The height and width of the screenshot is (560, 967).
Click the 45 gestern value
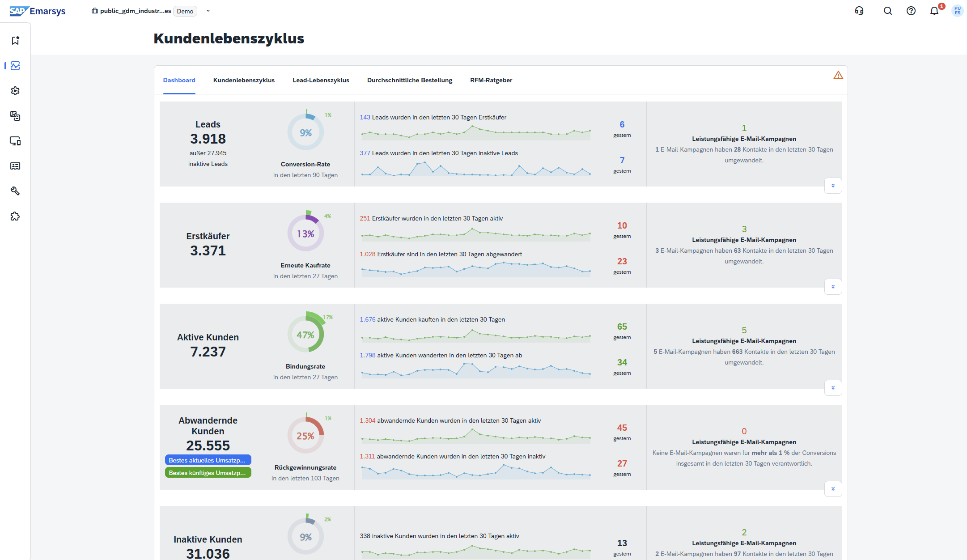[x=622, y=428]
